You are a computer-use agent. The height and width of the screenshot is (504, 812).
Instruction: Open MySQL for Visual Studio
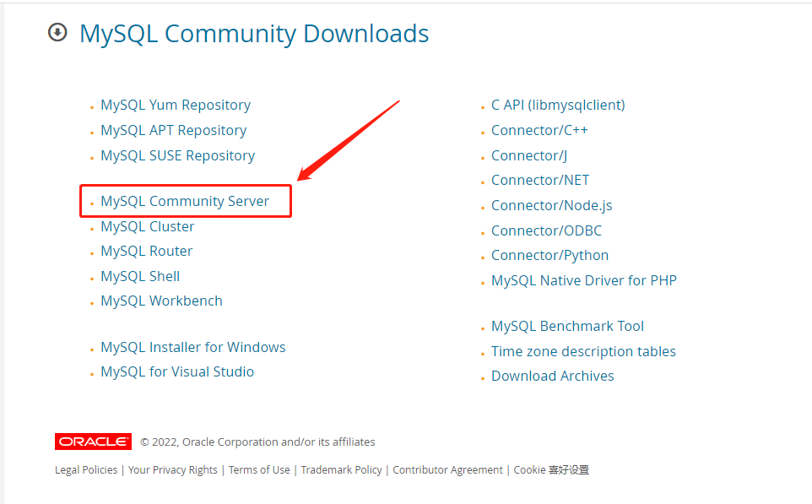177,372
